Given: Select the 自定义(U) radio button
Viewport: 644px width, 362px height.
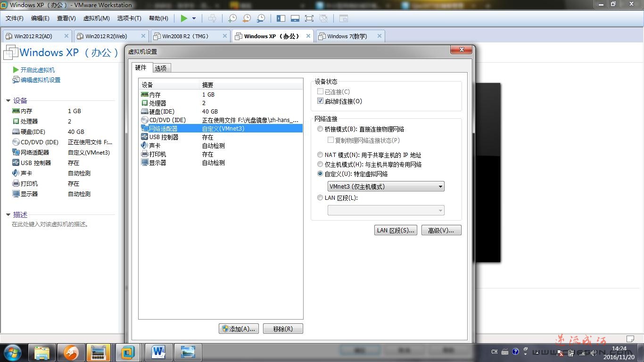Looking at the screenshot, I should tap(321, 174).
